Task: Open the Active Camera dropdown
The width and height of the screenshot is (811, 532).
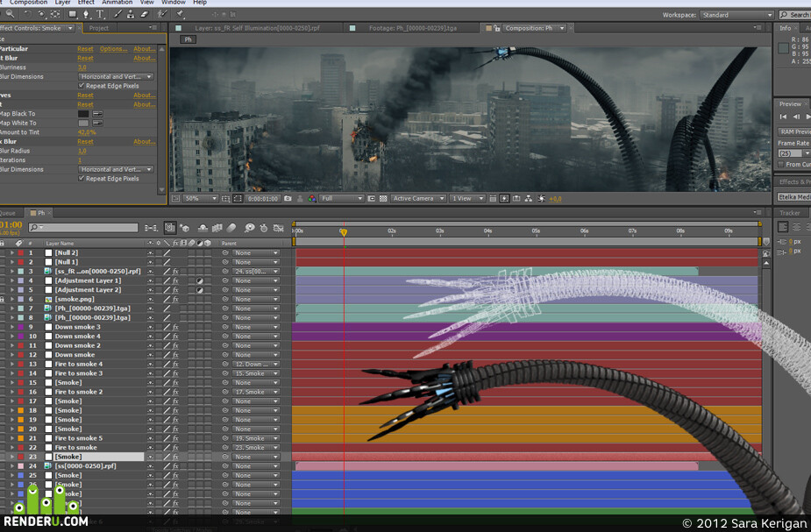Action: 418,199
